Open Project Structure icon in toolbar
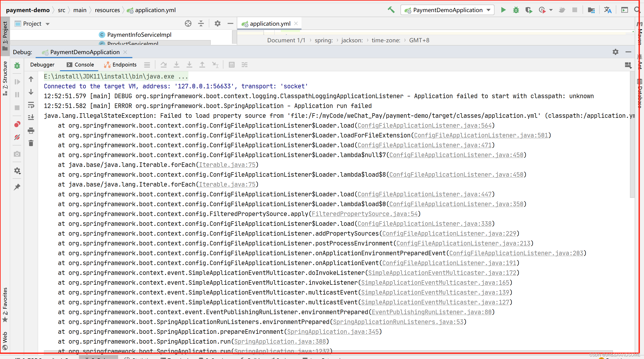Screen dimensions: 644x359 pos(591,10)
